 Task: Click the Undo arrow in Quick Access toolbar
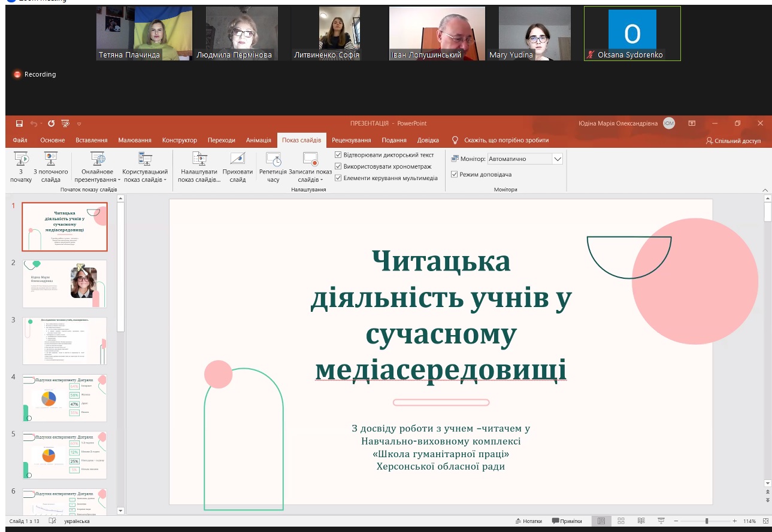pos(34,123)
